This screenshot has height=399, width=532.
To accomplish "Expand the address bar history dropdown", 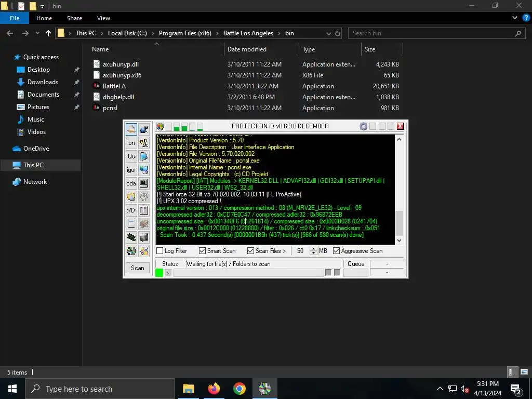I will [328, 33].
